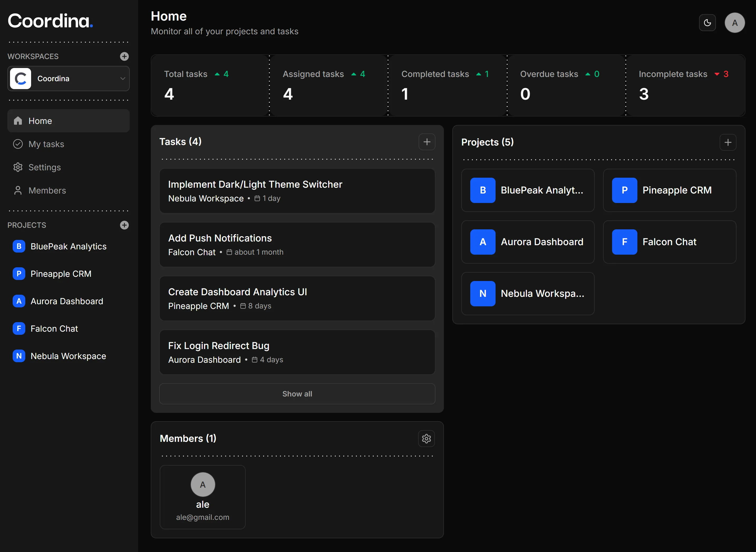The height and width of the screenshot is (552, 756).
Task: Add a new task with plus button
Action: click(427, 142)
